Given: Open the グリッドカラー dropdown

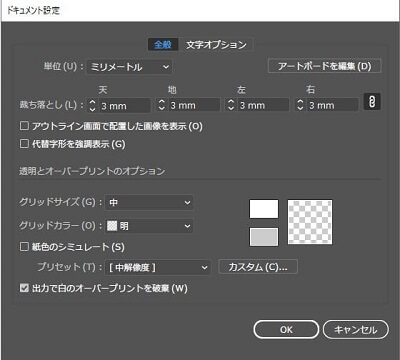Looking at the screenshot, I should pyautogui.click(x=149, y=226).
